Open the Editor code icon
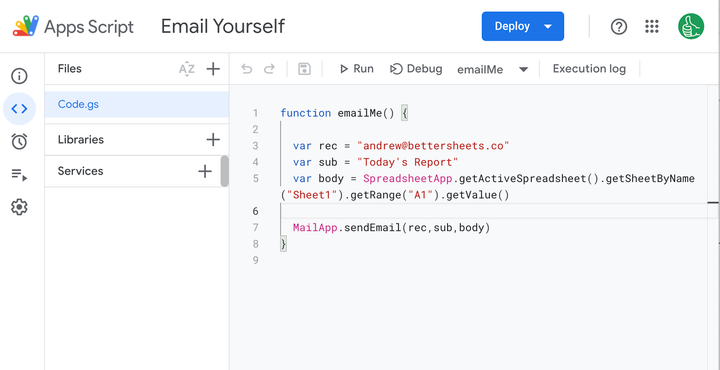Viewport: 720px width, 370px height. (19, 109)
